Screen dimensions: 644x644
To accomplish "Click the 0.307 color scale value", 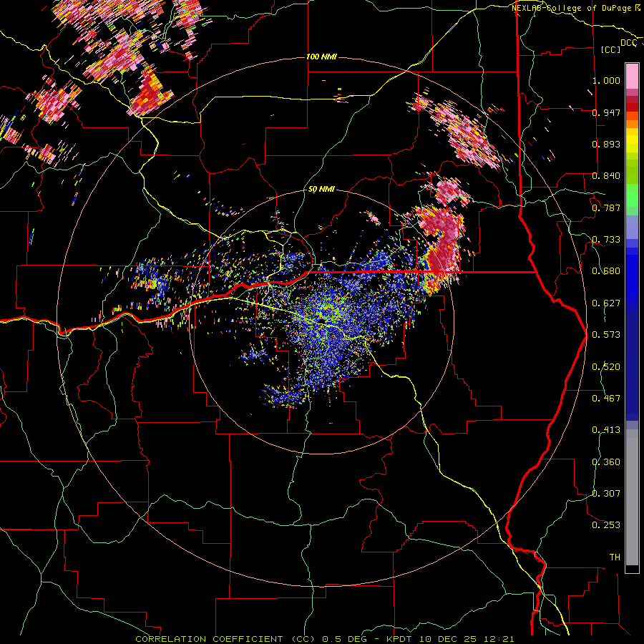I will [x=606, y=494].
